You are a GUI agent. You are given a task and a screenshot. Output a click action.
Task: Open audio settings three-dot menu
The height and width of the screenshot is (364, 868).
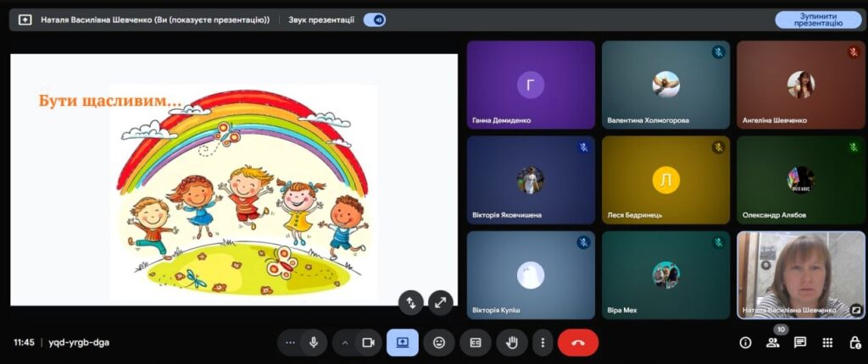(x=291, y=342)
